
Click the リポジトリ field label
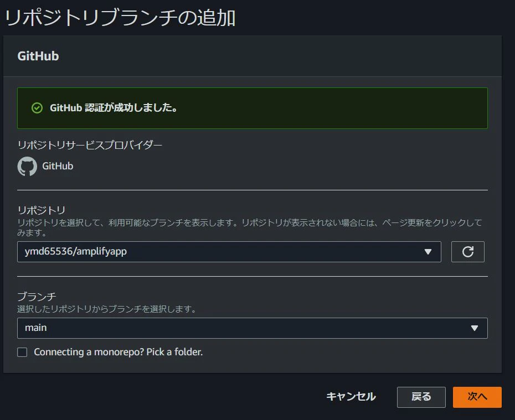click(42, 210)
